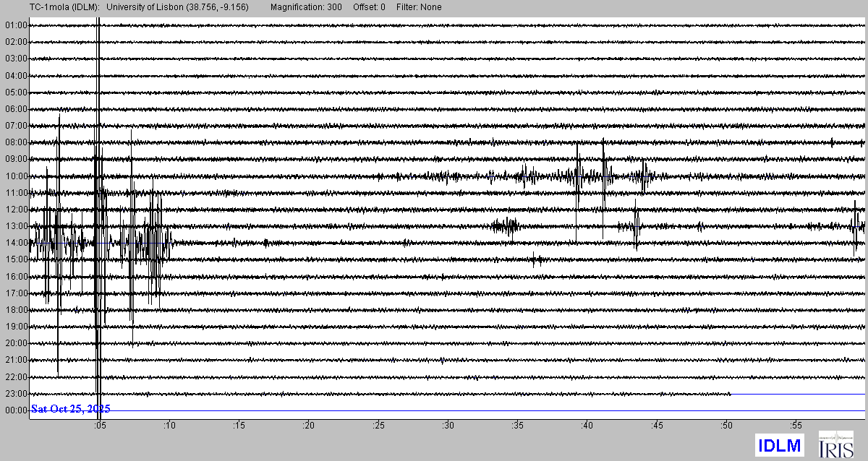The width and height of the screenshot is (868, 461).
Task: Click the 00:00 hour row label
Action: click(x=16, y=410)
